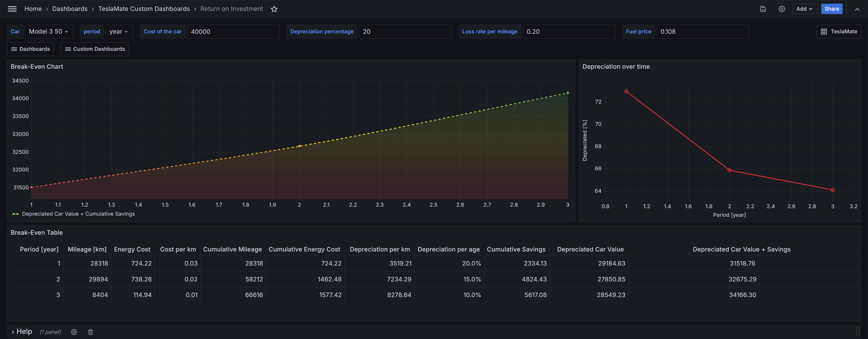This screenshot has width=868, height=339.
Task: Go to TeslaMate Custom Dashboards breadcrumb
Action: [x=144, y=9]
